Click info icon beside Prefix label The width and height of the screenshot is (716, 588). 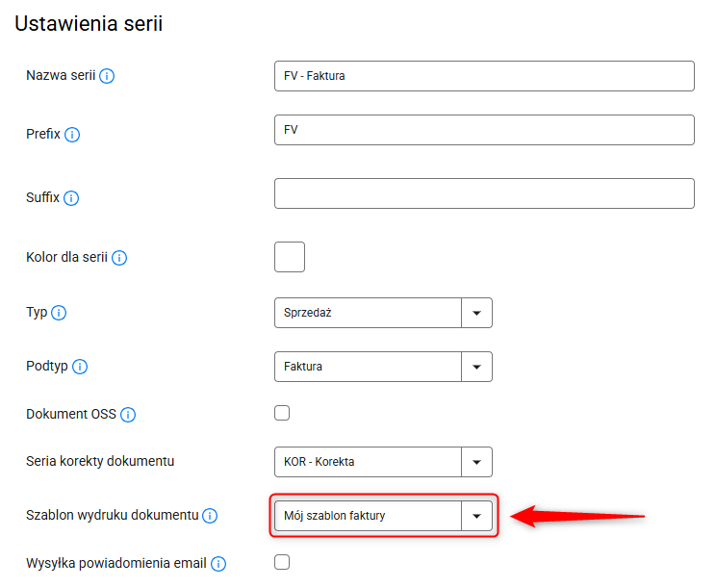tap(72, 135)
